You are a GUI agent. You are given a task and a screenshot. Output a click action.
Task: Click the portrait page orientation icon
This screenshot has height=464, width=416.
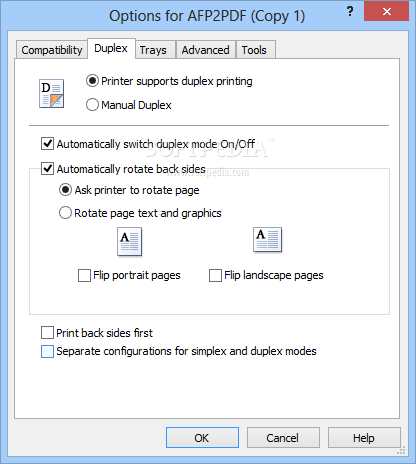pyautogui.click(x=130, y=242)
